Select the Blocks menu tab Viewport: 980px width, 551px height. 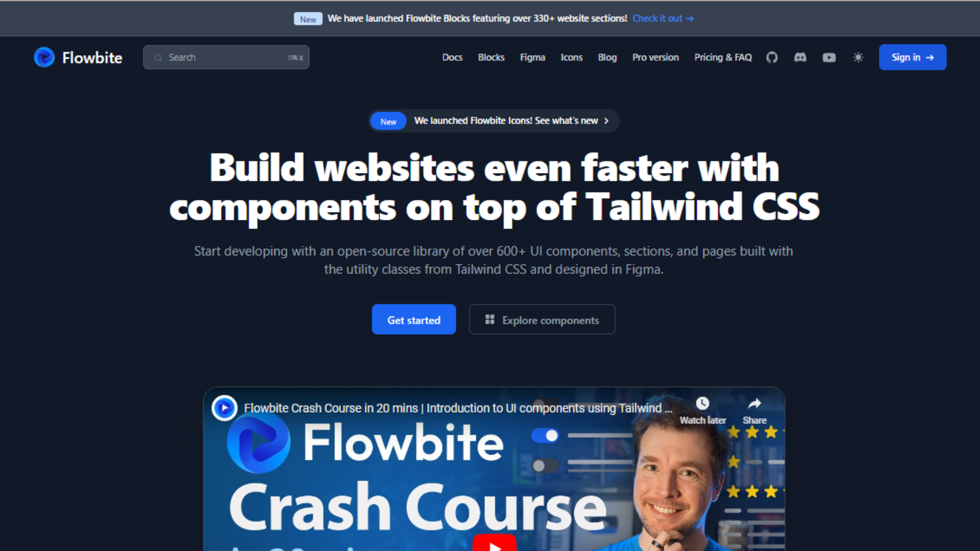[x=491, y=57]
